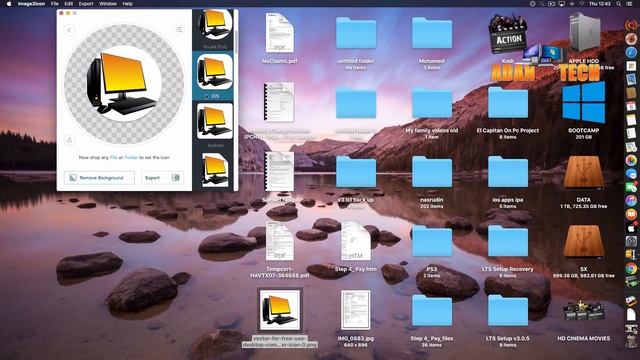The image size is (640, 360).
Task: Click the circular icon preview image
Action: click(x=124, y=84)
